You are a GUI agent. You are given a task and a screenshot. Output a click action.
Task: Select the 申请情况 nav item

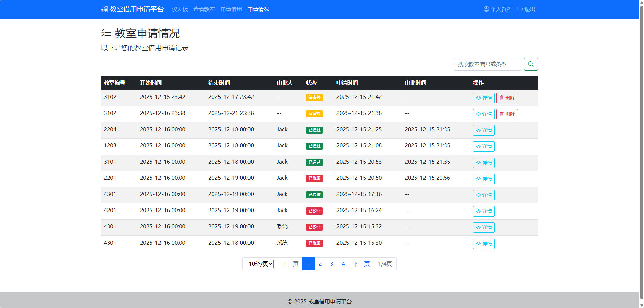258,9
